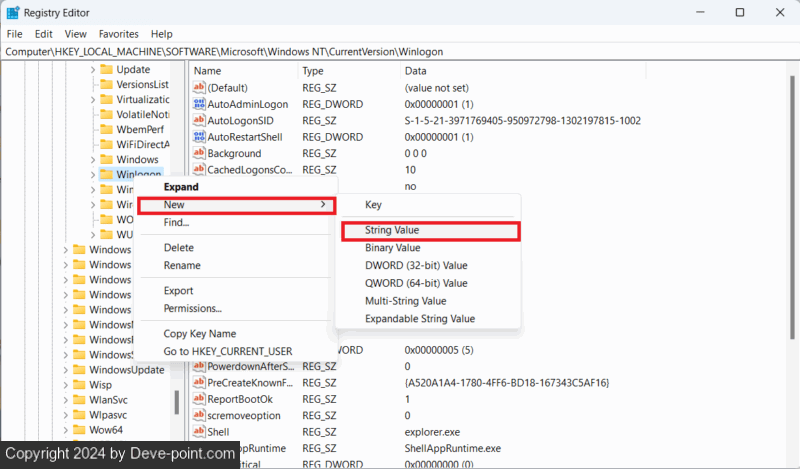This screenshot has height=469, width=800.
Task: Click the AutoRestartShell DWORD value icon
Action: (199, 137)
